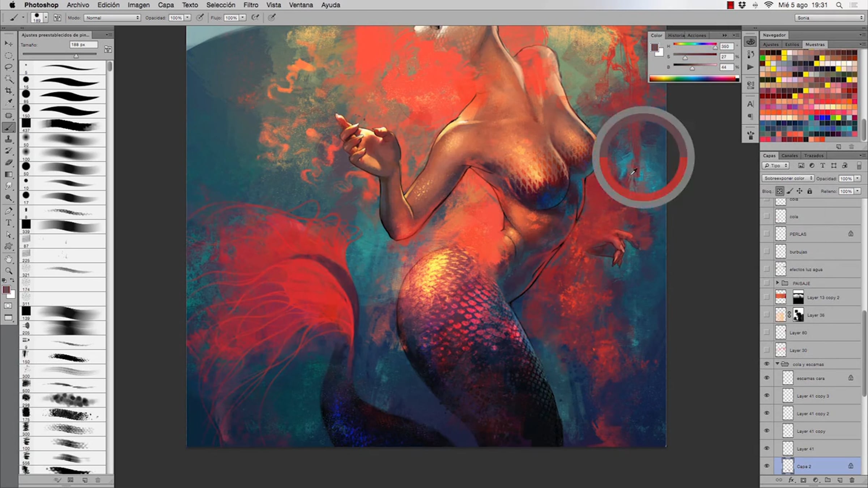Click the foreground color swatch in toolbox

tap(6, 290)
